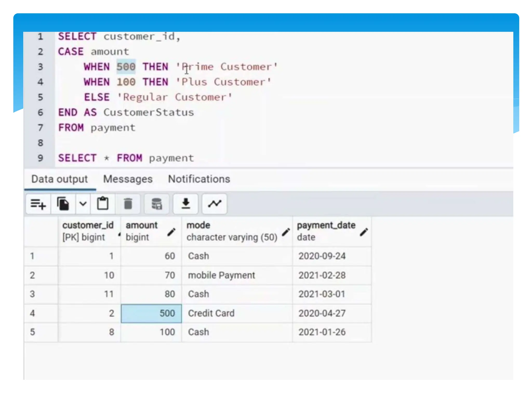Click the Delete row trash icon
Viewport: 532px width, 399px height.
(x=128, y=204)
